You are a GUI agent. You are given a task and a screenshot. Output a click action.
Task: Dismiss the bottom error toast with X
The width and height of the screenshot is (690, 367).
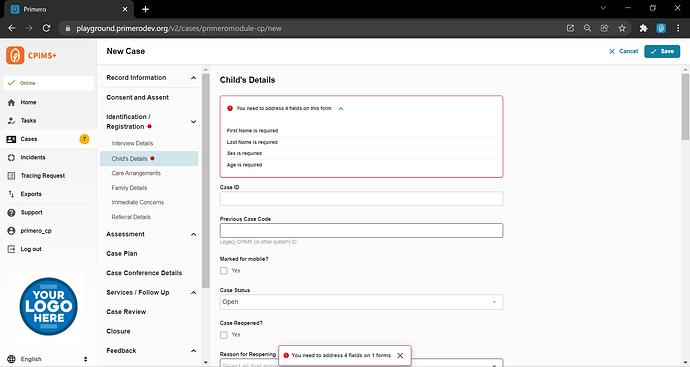coord(400,356)
